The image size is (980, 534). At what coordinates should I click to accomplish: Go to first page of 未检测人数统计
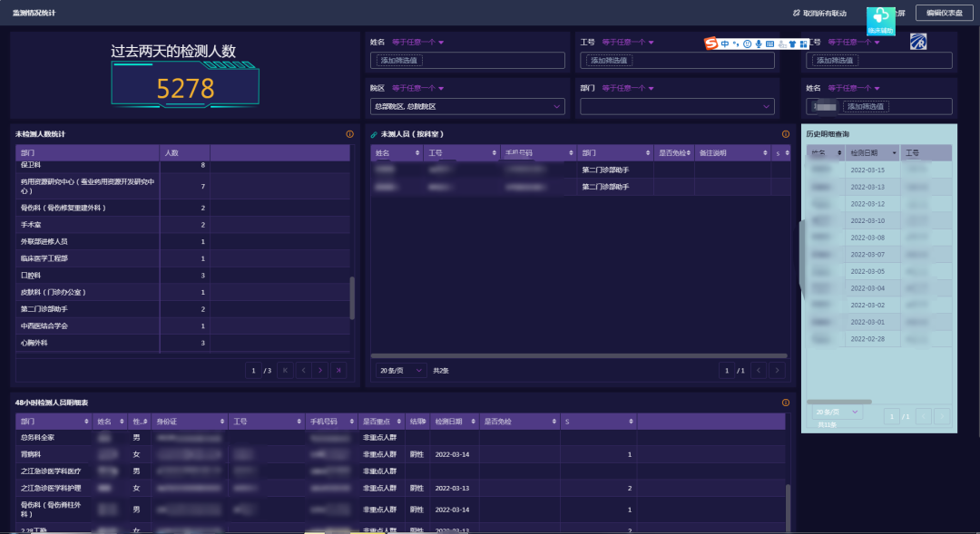point(285,371)
